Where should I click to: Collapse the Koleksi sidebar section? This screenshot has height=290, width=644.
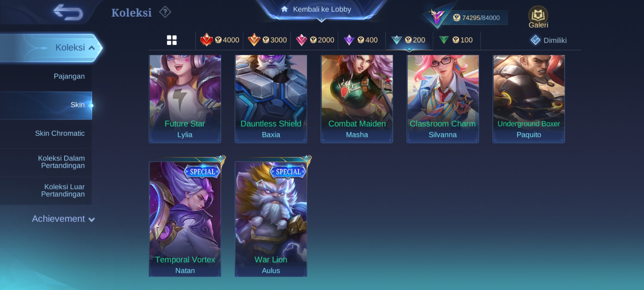51,48
